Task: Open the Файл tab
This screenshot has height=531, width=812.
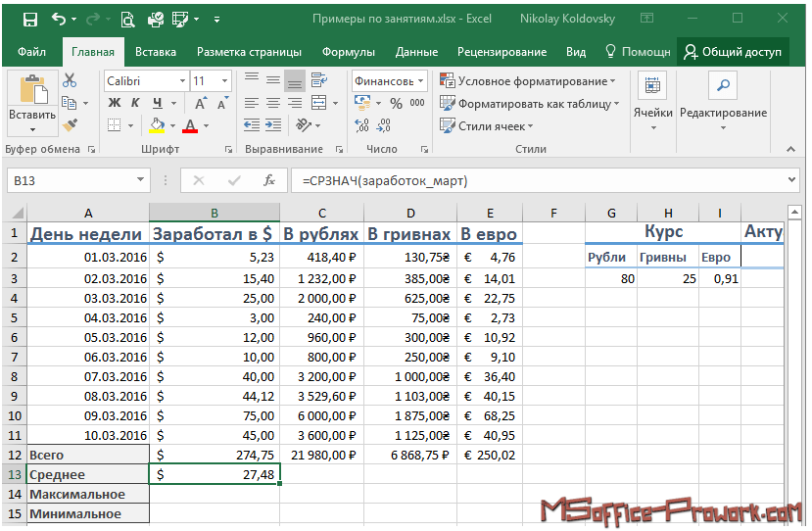Action: (x=31, y=52)
